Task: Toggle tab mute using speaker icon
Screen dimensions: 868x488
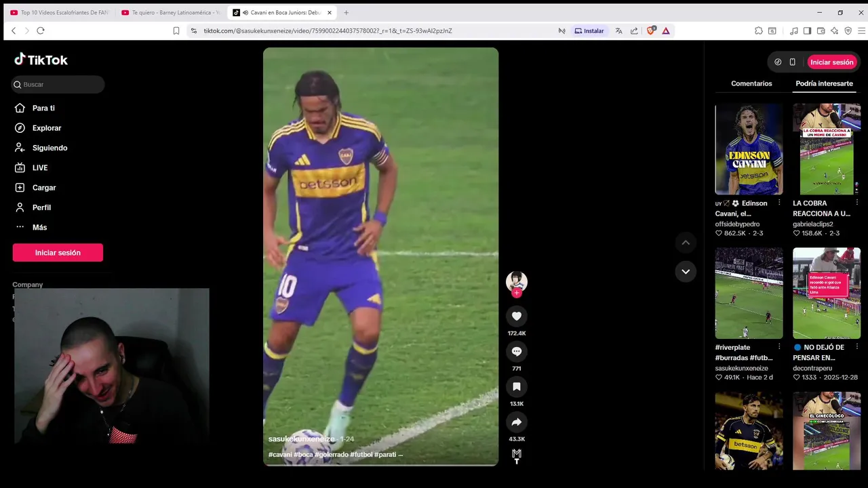Action: [x=245, y=12]
